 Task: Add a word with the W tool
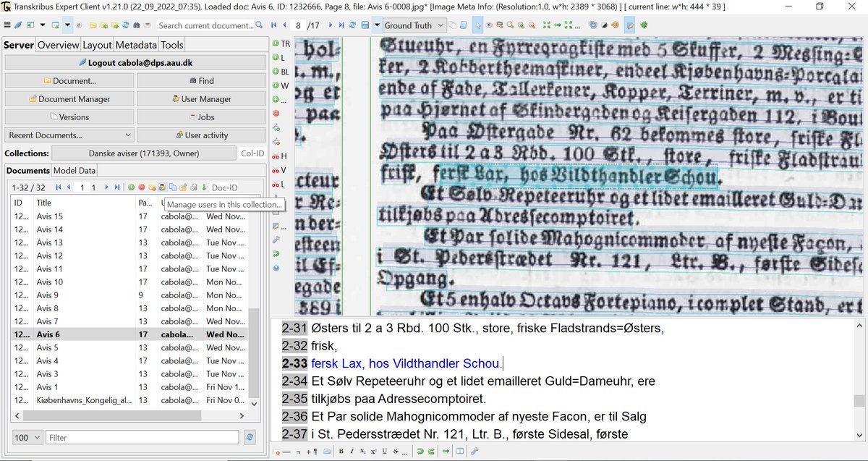coord(280,85)
